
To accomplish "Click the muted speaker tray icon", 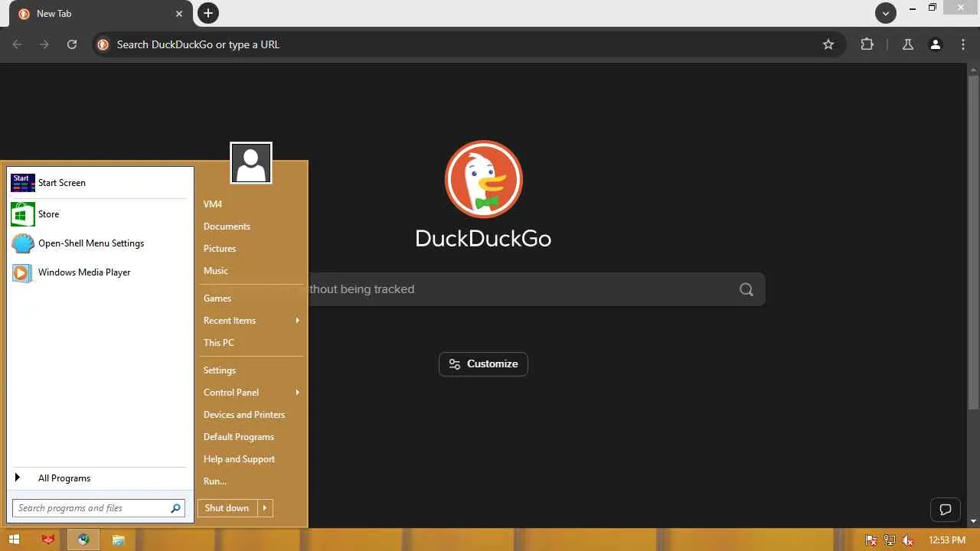I will coord(908,540).
